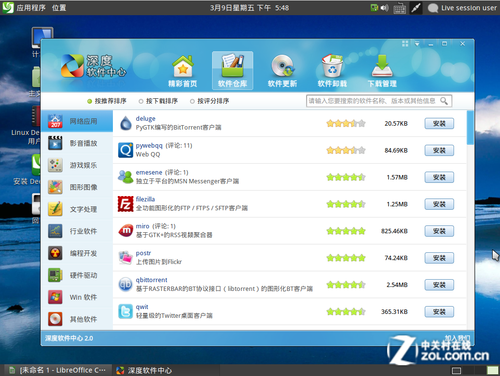This screenshot has height=376, width=500.
Task: Click the keyboard input tray icon
Action: tap(399, 8)
